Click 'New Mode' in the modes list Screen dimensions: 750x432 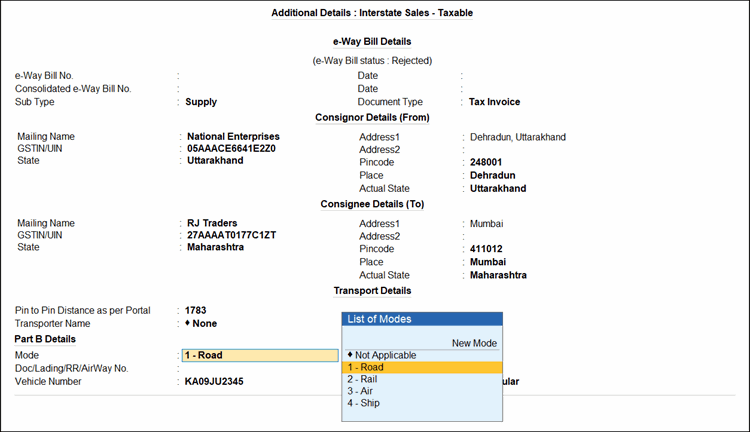(x=474, y=343)
